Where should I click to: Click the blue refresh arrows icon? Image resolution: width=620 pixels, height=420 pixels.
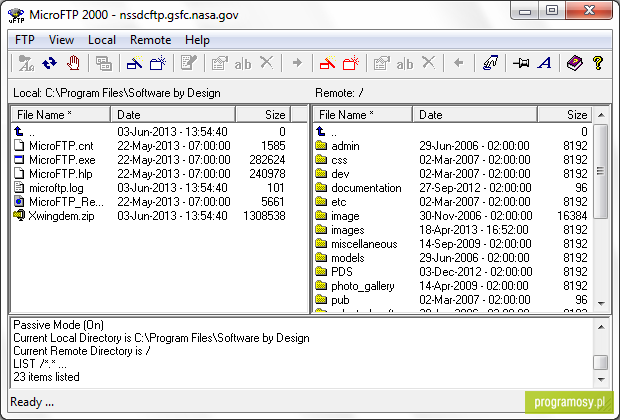click(49, 63)
